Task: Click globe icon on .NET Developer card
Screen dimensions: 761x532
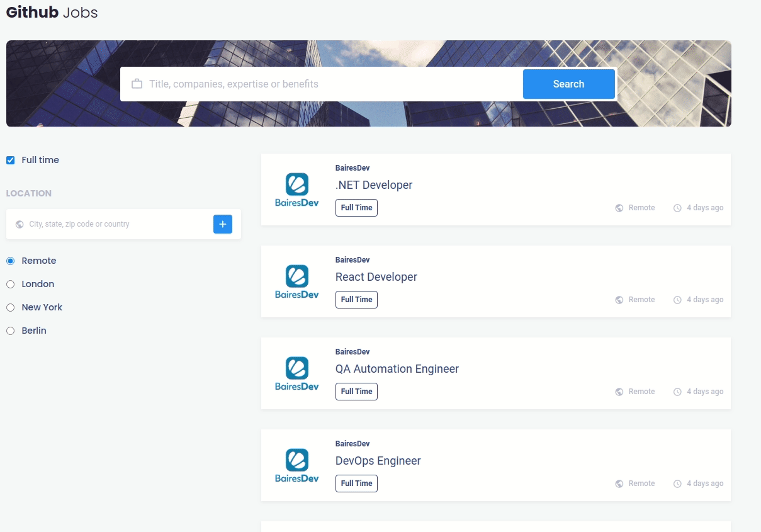Action: point(619,208)
